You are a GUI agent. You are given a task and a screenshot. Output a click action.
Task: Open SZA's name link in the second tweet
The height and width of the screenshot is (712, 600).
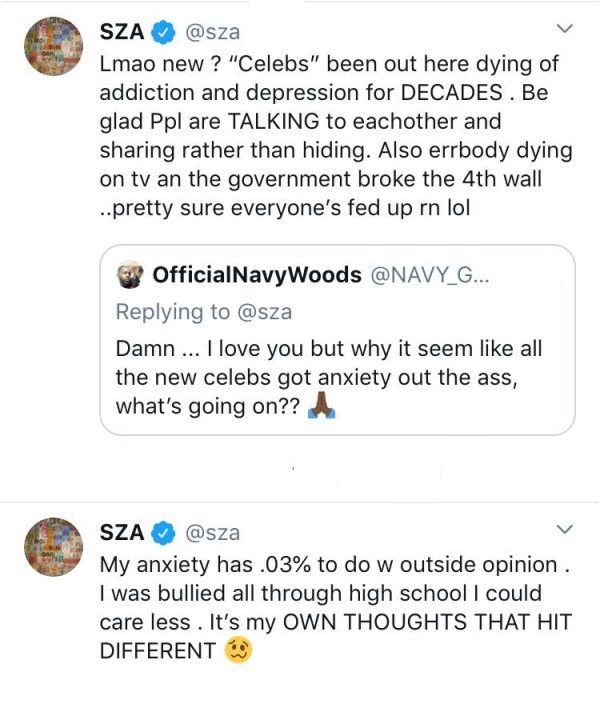(122, 533)
